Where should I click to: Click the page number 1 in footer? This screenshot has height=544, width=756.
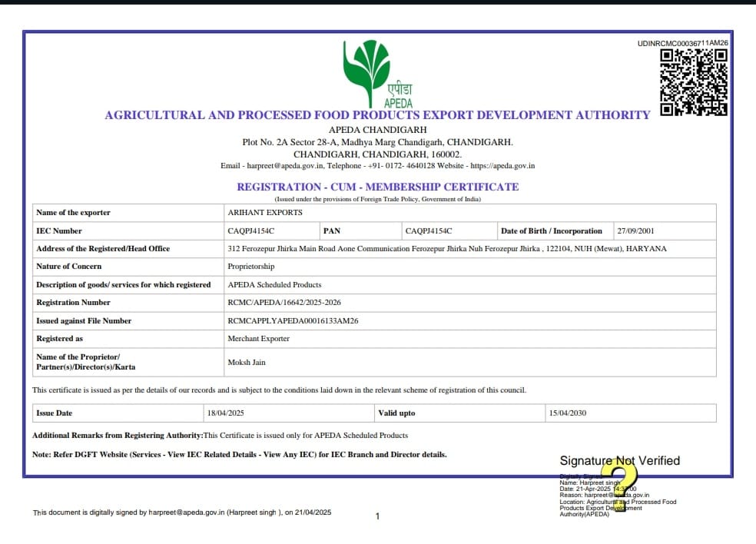377,516
